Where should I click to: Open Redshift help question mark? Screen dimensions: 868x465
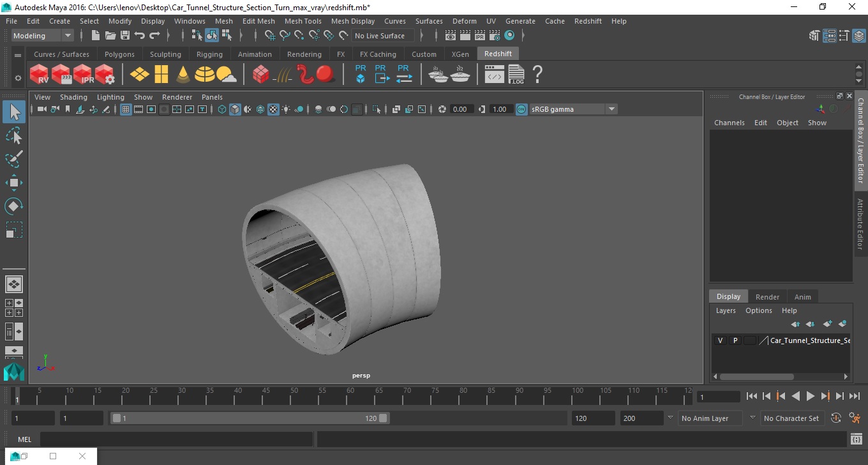click(537, 74)
